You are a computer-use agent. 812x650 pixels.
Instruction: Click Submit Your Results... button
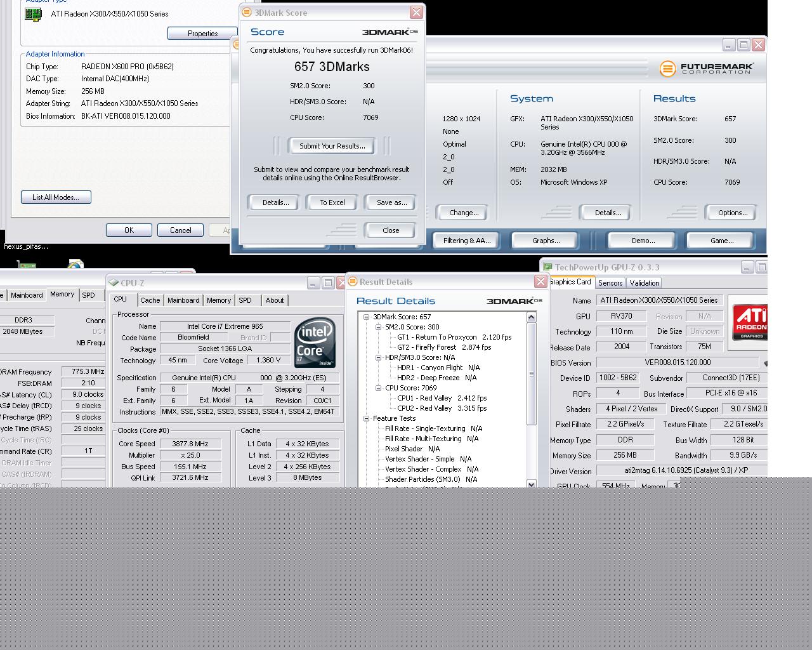coord(332,146)
